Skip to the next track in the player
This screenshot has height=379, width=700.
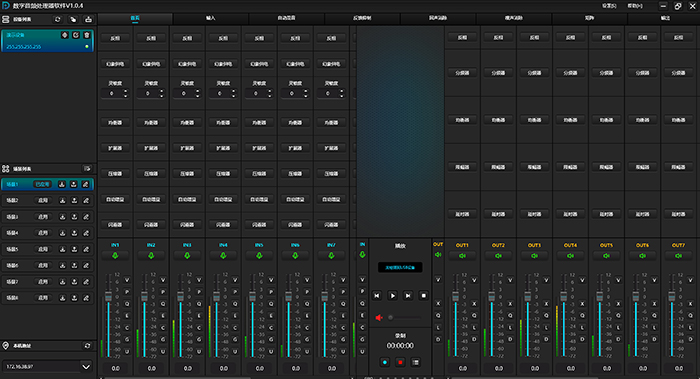pyautogui.click(x=408, y=296)
